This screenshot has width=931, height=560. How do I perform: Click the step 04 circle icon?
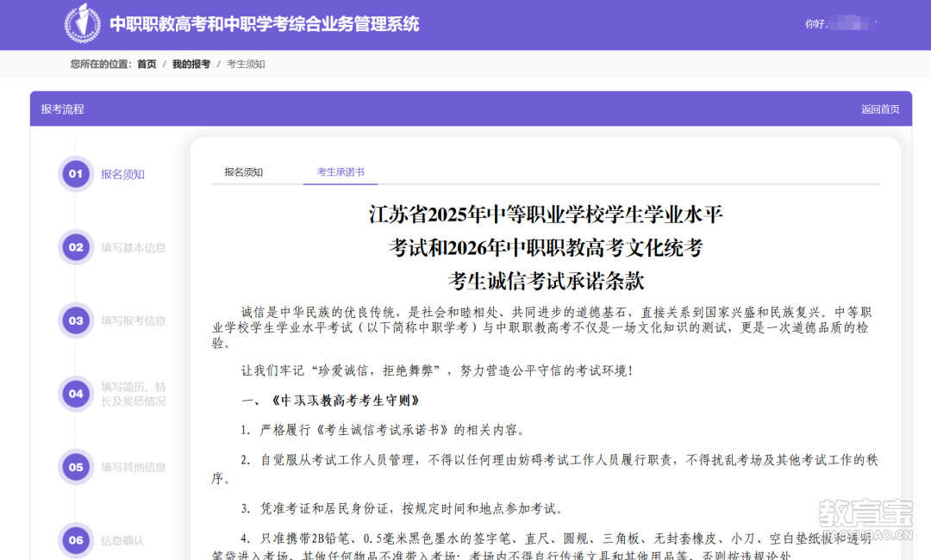(x=76, y=394)
